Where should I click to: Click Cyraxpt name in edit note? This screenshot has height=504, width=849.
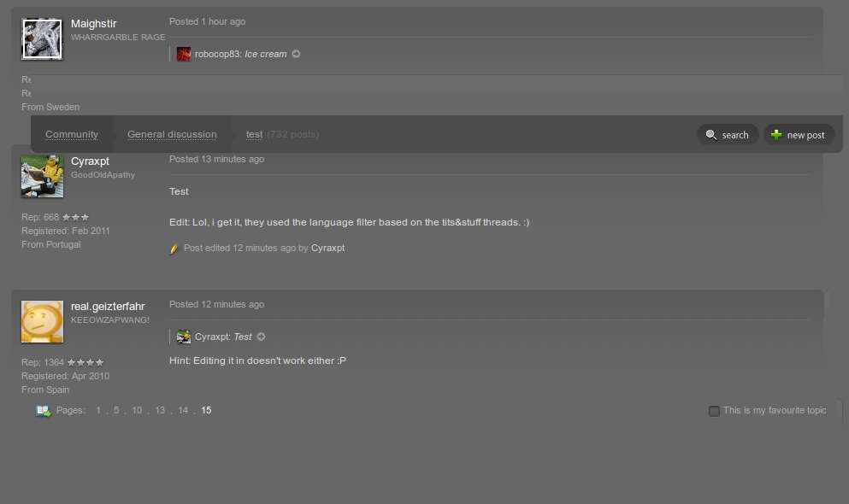point(327,249)
